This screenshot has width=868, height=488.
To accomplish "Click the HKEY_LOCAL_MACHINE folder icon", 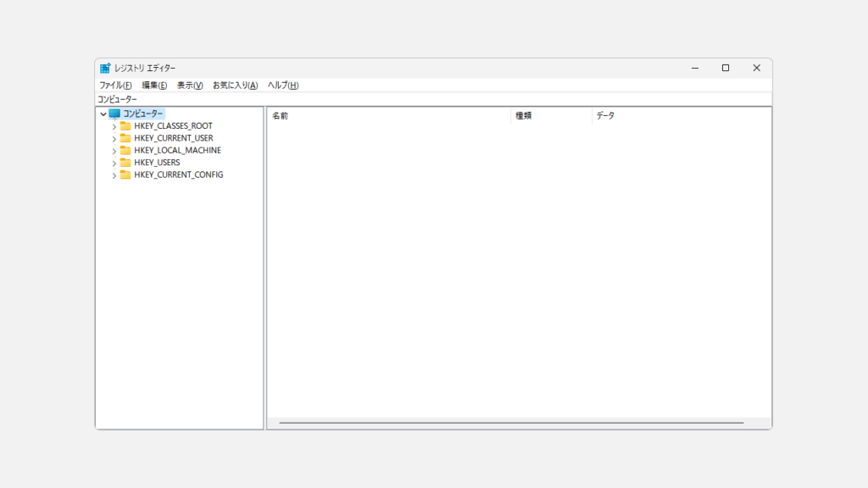I will pyautogui.click(x=125, y=151).
